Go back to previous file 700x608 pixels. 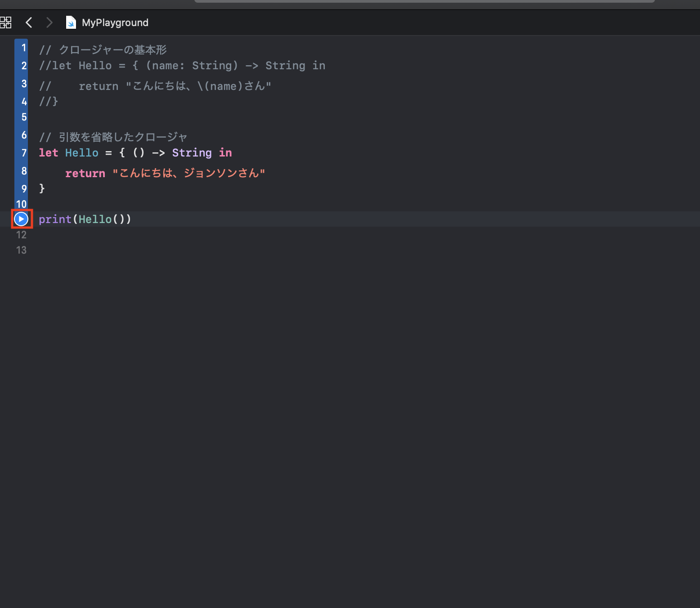pos(29,22)
